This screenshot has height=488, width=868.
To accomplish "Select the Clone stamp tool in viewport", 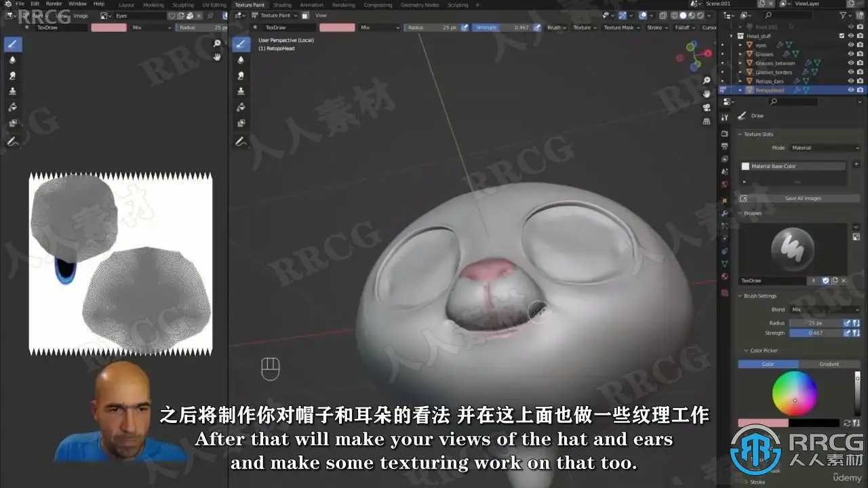I will 241,91.
